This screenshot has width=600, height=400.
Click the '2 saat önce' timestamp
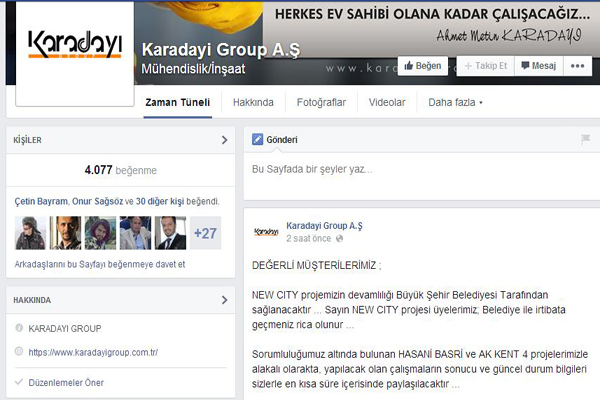click(308, 238)
